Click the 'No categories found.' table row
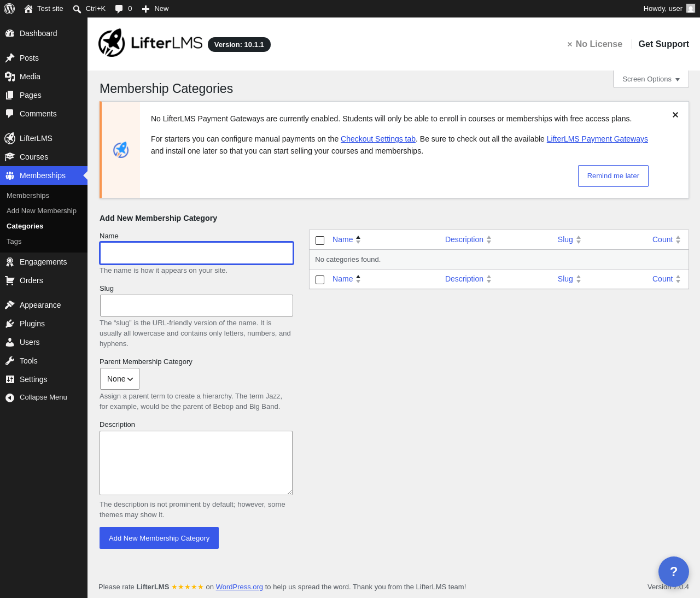 coord(499,260)
